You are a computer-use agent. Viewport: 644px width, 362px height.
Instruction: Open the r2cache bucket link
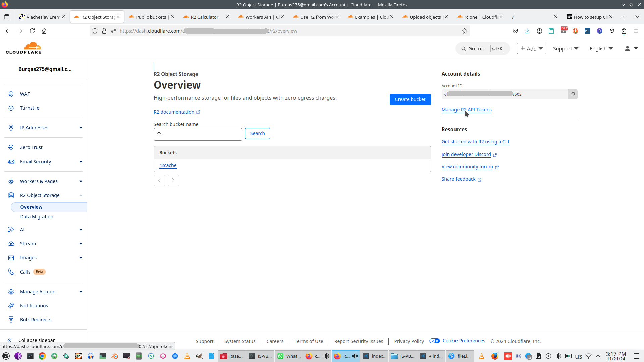pos(168,165)
